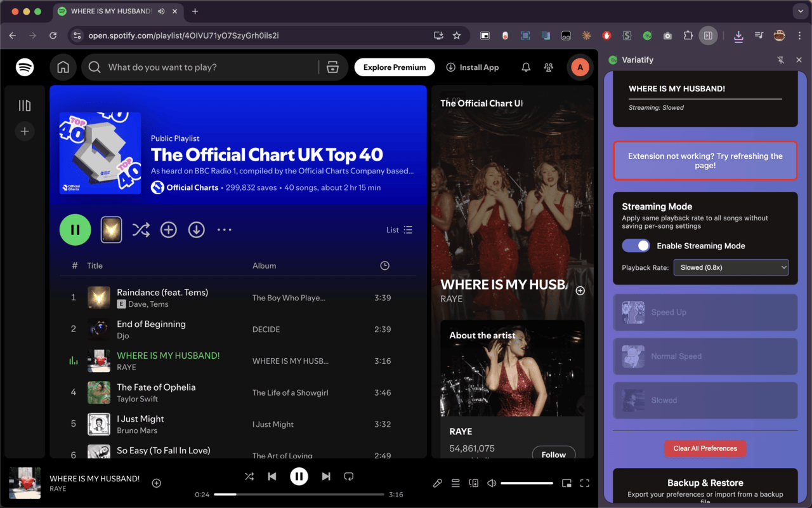Pause song in bottom player bar
Screen dimensions: 812x508
299,476
